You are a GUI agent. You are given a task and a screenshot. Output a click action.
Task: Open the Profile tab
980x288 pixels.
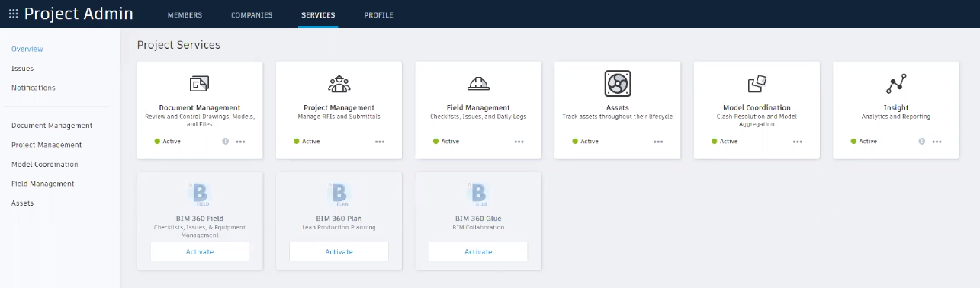(x=379, y=14)
